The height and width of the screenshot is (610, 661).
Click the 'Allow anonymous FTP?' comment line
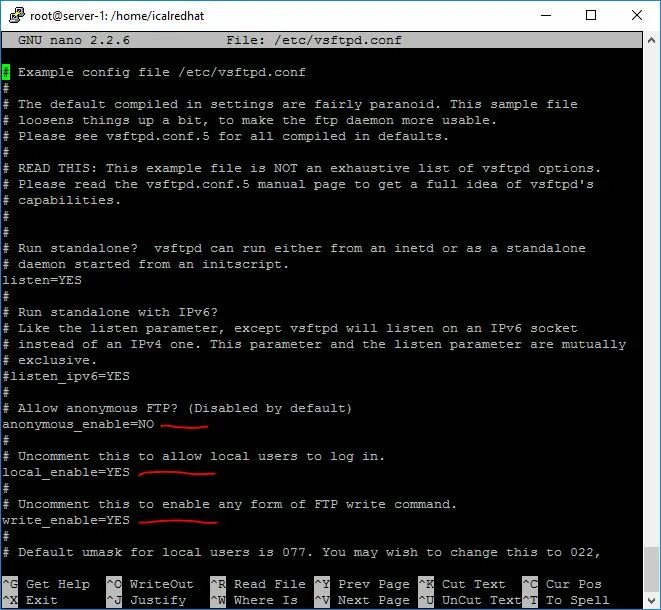click(177, 408)
